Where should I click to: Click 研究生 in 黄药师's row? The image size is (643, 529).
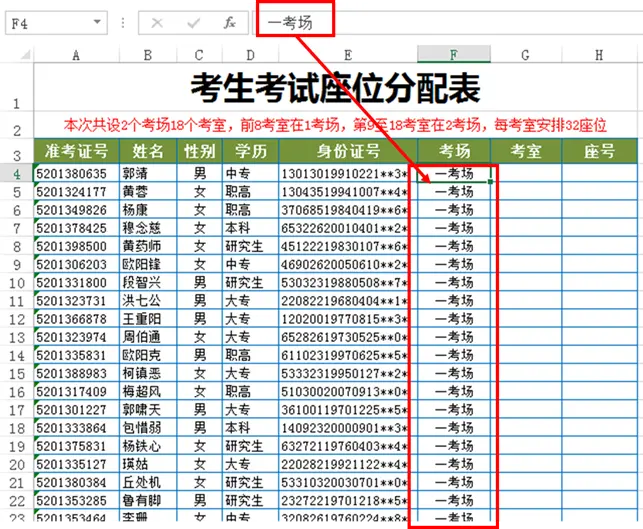[x=250, y=246]
